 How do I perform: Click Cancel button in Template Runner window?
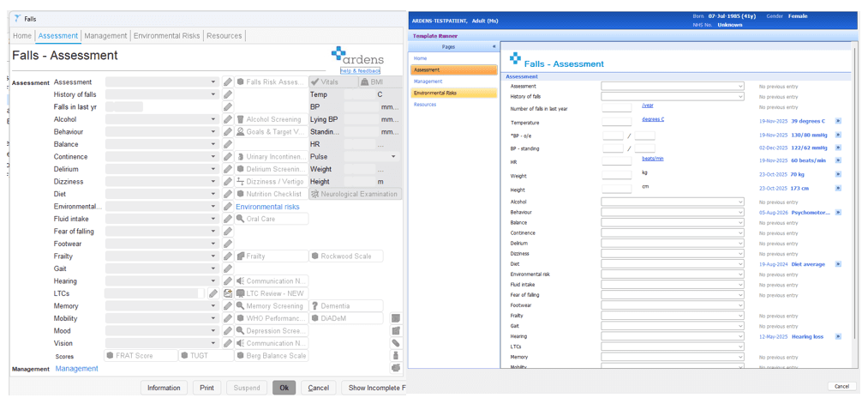(x=841, y=386)
